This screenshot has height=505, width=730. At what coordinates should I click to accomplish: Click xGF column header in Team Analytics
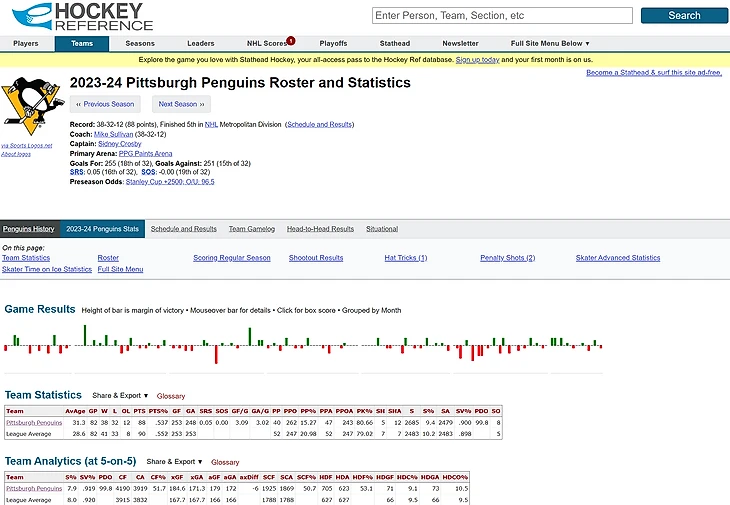pos(177,478)
